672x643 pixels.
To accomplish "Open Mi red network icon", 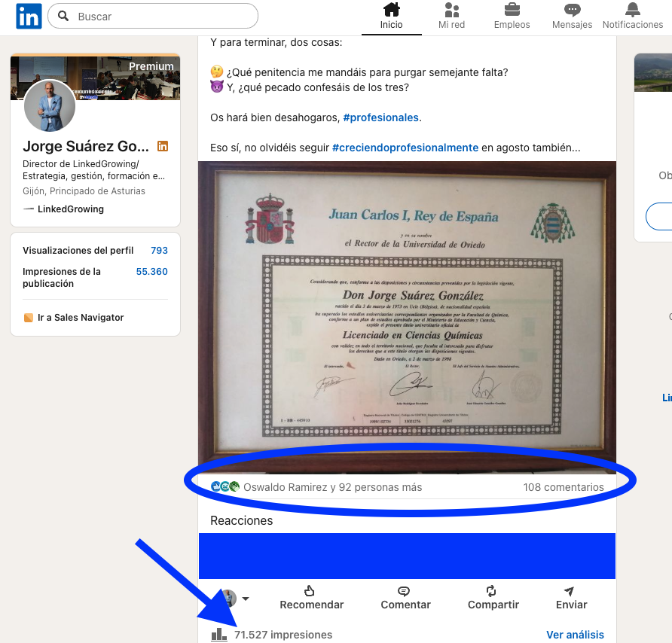I will 451,11.
